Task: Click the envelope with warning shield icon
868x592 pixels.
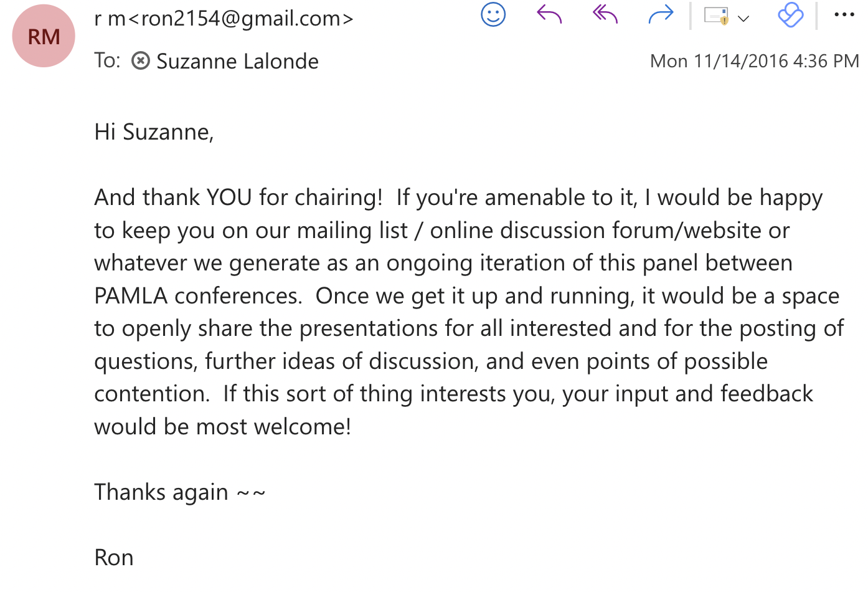Action: (716, 16)
